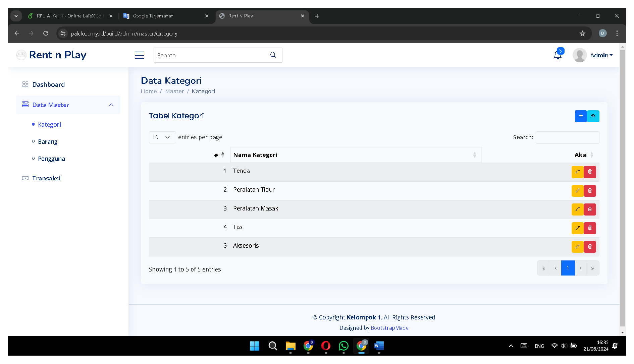Sort table by Nama Kategori column
Viewport: 634px width, 364px height.
356,155
